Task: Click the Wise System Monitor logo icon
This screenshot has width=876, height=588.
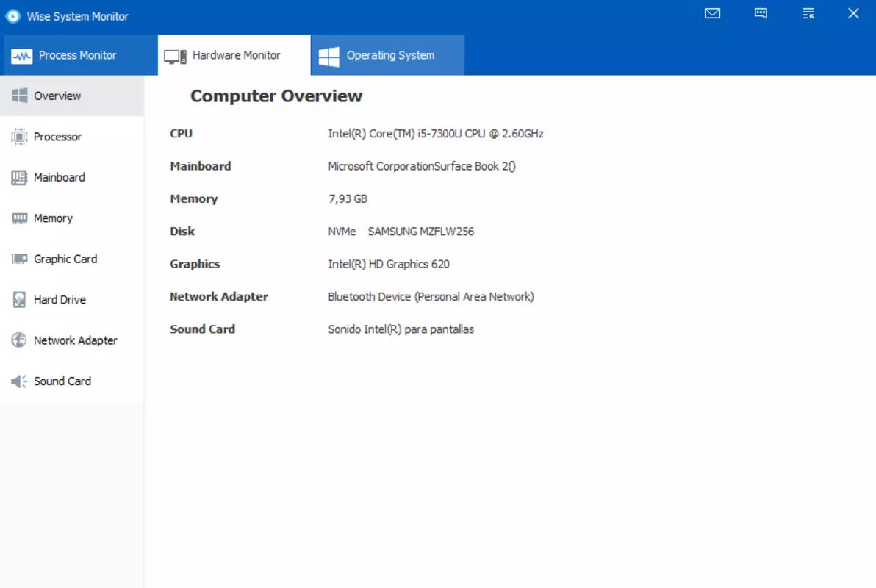Action: pos(12,16)
